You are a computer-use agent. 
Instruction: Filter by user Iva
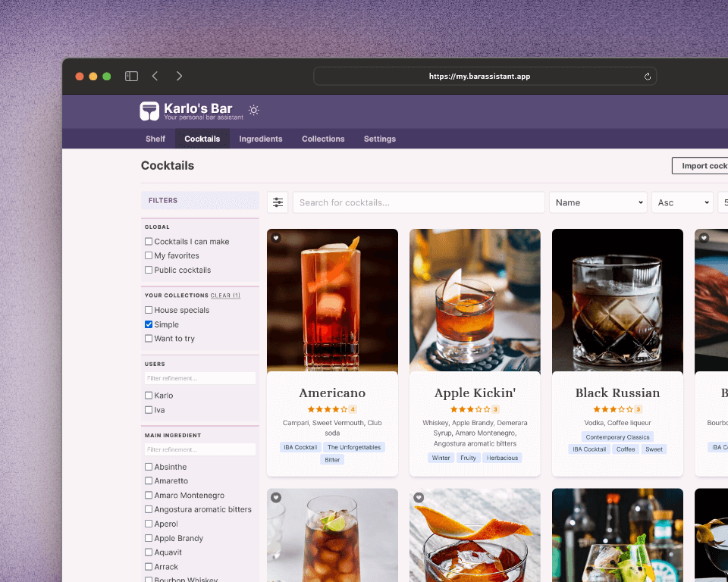(149, 410)
